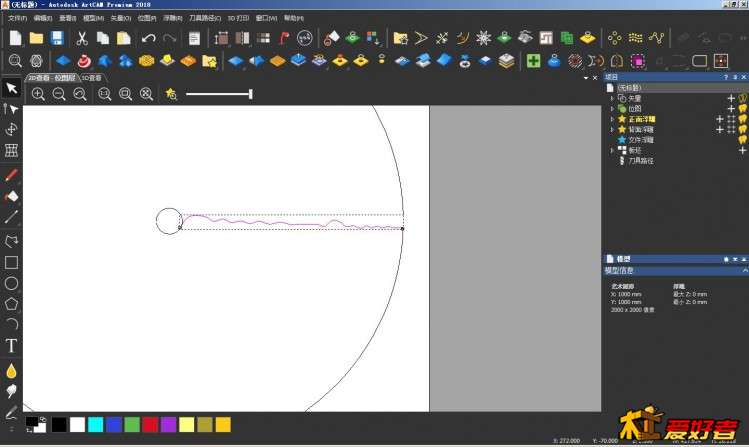Toggle light bulb visibility for 正面浮雕 row
The image size is (749, 447).
[x=743, y=119]
